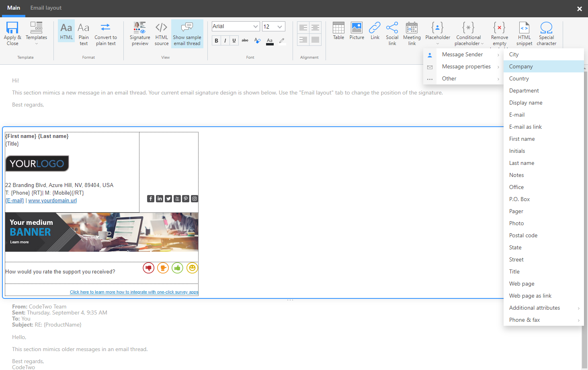This screenshot has height=370, width=588.
Task: Click the Apply & Close button
Action: (x=12, y=33)
